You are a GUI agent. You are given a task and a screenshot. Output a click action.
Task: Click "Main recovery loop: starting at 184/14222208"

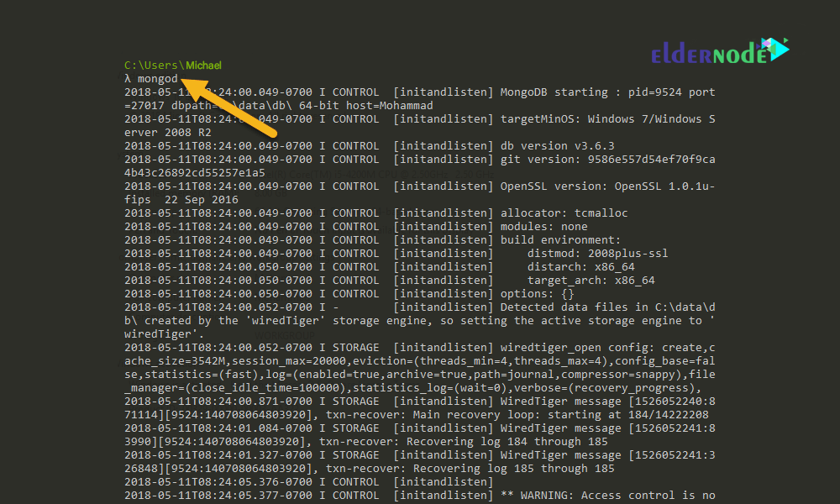coord(560,415)
